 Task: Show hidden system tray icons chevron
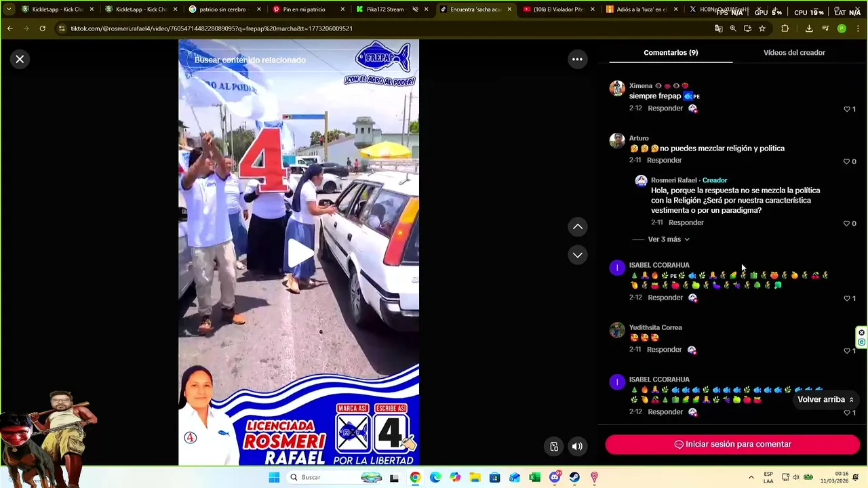(x=751, y=477)
